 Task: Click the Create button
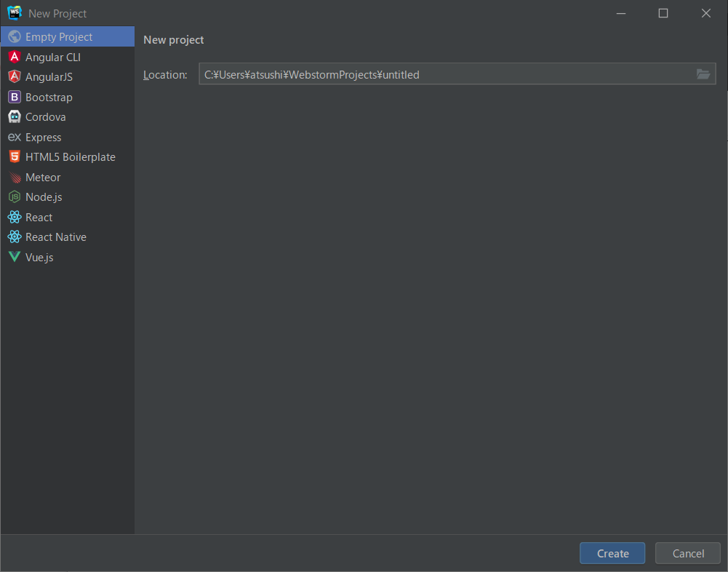pos(612,553)
